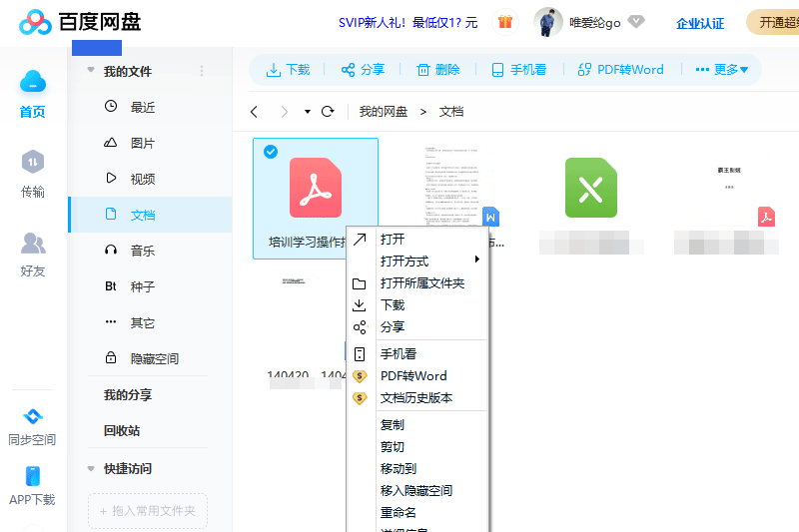This screenshot has height=532, width=799.
Task: Choose 打开 in context menu
Action: 416,240
